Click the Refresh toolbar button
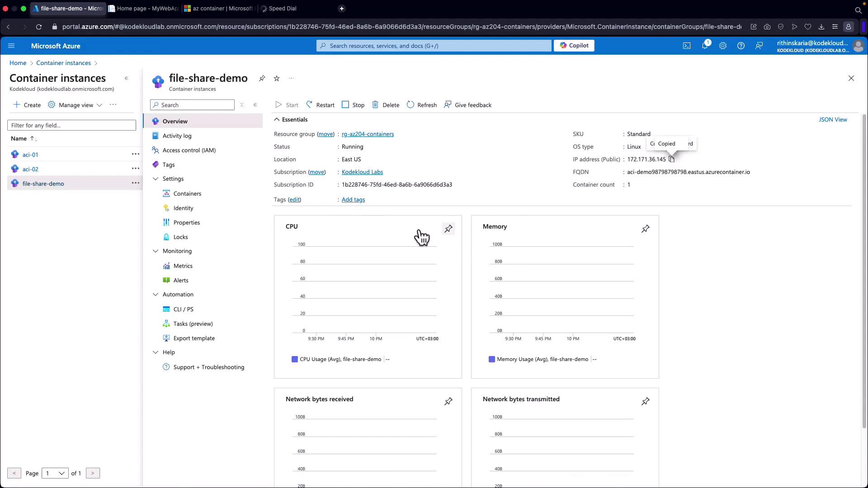The width and height of the screenshot is (868, 488). [421, 105]
